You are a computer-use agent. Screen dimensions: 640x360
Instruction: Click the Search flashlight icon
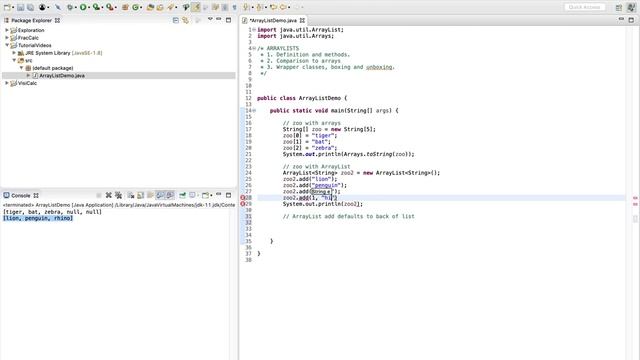point(171,7)
